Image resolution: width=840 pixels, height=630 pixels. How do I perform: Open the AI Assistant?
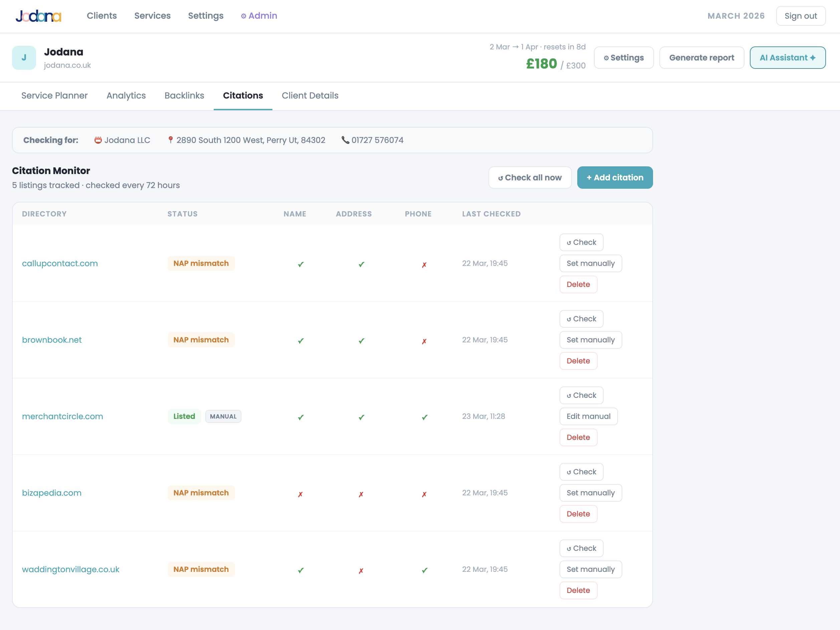pos(787,57)
